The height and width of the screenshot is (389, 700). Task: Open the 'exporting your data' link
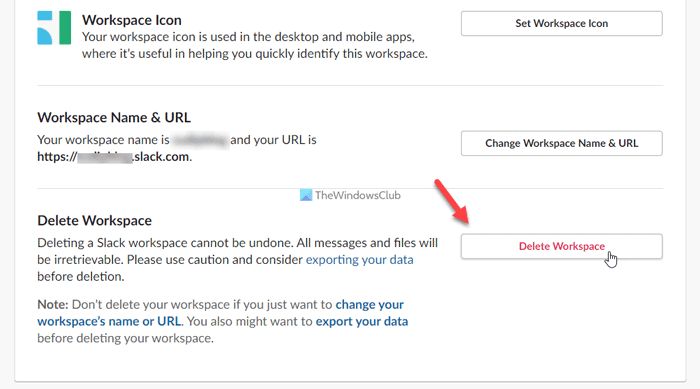[x=359, y=260]
